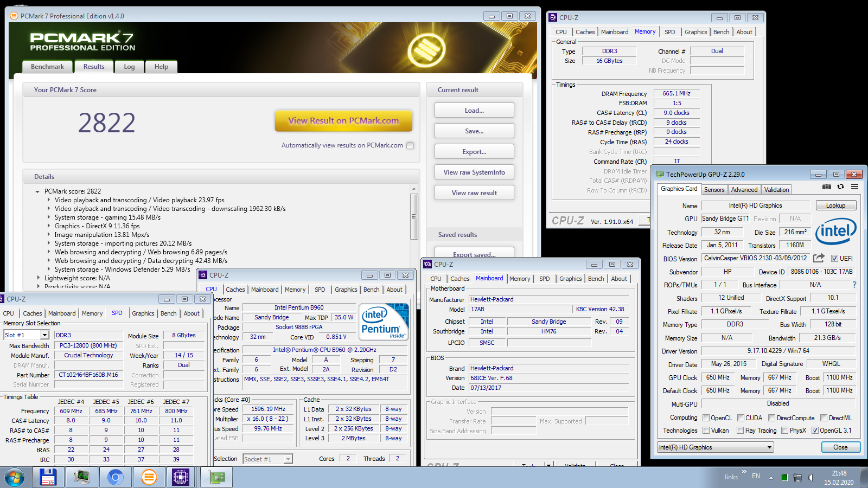Viewport: 868px width, 488px height.
Task: Expand the Image manipulation result row
Action: tap(48, 235)
